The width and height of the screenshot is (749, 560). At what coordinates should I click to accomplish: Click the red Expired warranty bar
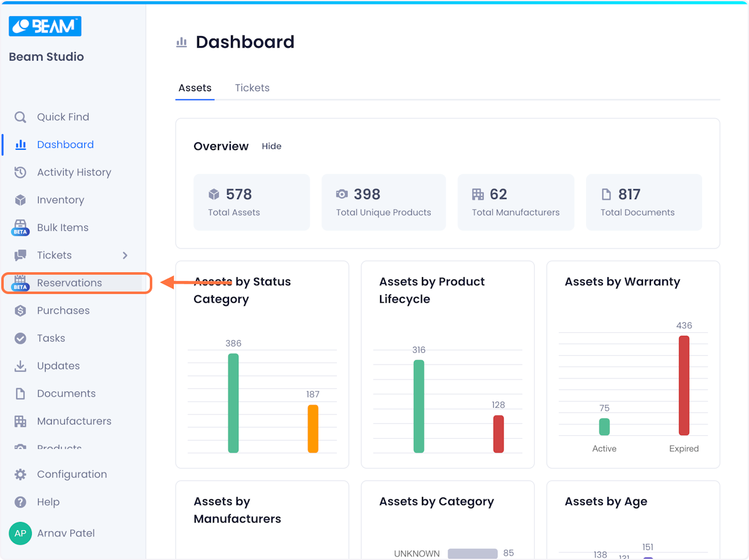[684, 386]
